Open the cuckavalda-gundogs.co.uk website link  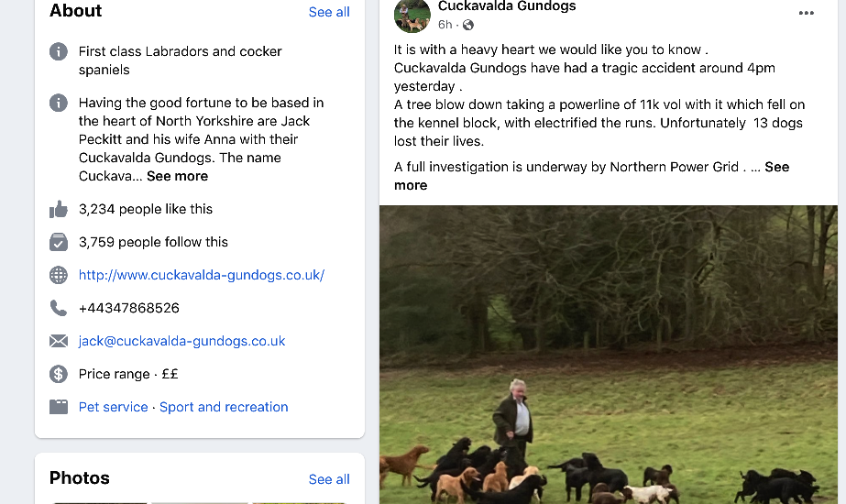(202, 275)
